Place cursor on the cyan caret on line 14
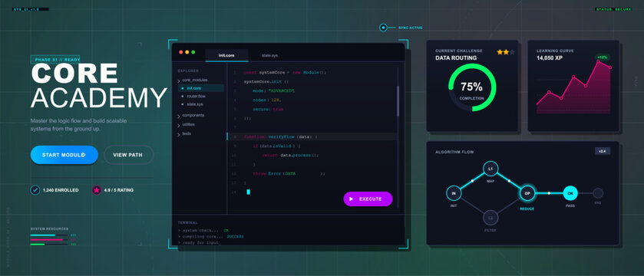This screenshot has height=276, width=644. click(249, 192)
